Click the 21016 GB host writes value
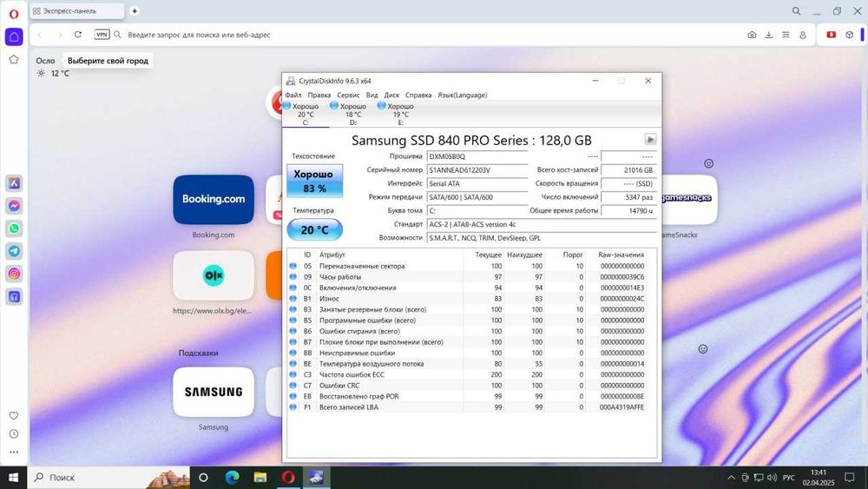Screen dimensions: 868x489 click(628, 170)
